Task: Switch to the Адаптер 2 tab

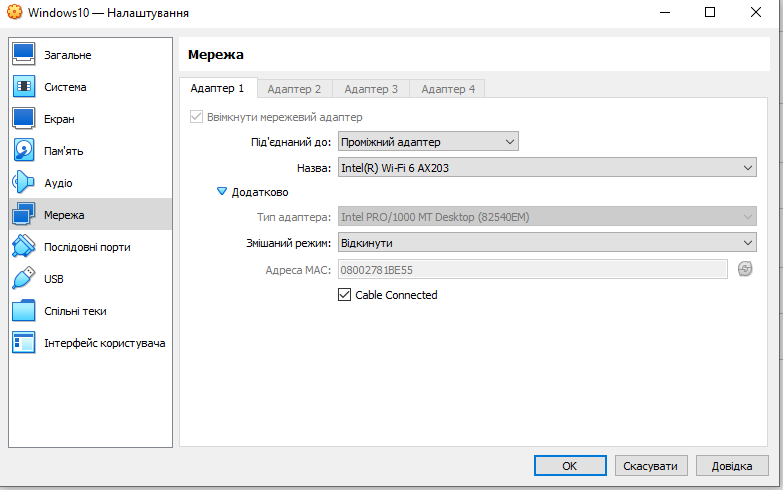Action: (x=294, y=89)
